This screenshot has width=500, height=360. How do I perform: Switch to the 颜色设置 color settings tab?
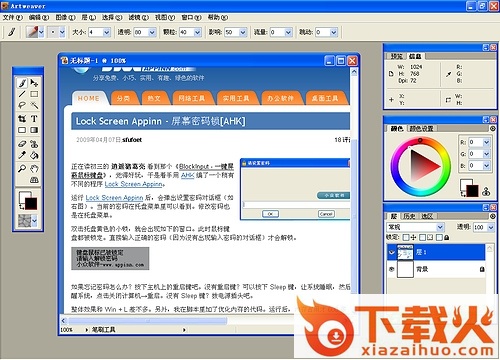(x=421, y=128)
